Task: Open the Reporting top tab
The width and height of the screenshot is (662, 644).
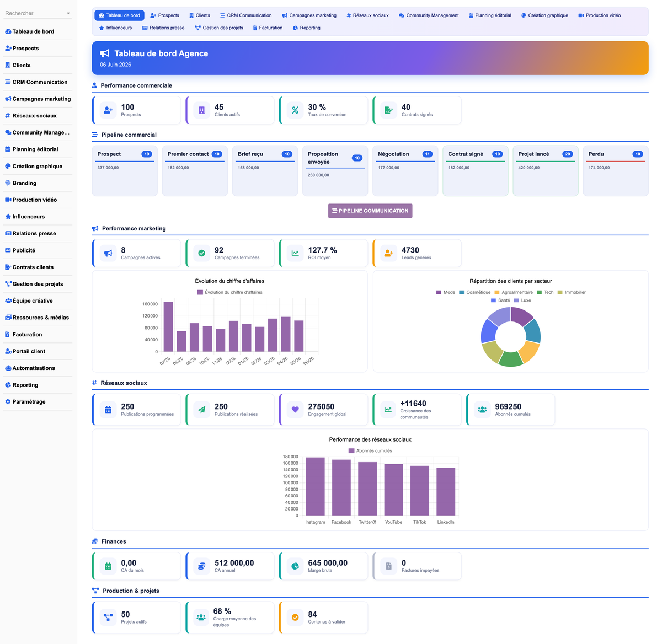Action: coord(306,28)
